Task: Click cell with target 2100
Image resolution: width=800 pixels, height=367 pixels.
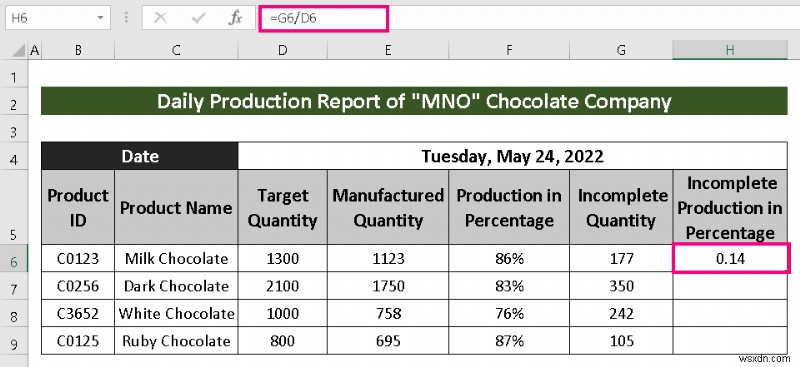Action: (283, 286)
